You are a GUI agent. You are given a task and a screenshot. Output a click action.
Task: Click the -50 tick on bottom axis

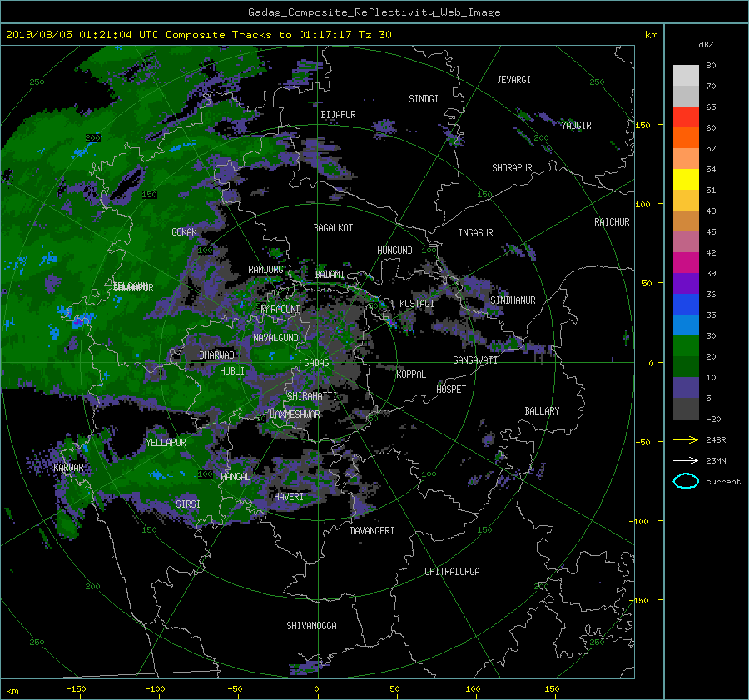tap(235, 689)
